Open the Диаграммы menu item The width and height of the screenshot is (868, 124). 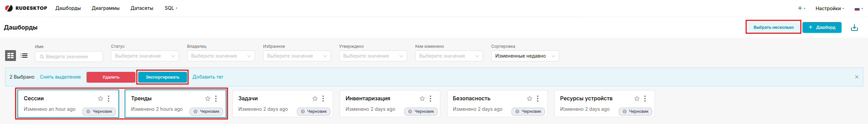coord(106,8)
